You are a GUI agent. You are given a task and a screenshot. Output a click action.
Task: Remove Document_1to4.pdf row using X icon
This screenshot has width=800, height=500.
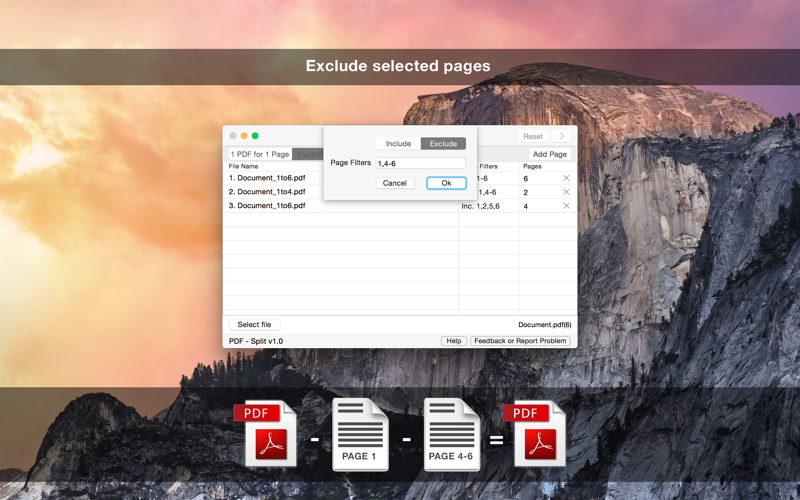pyautogui.click(x=566, y=192)
